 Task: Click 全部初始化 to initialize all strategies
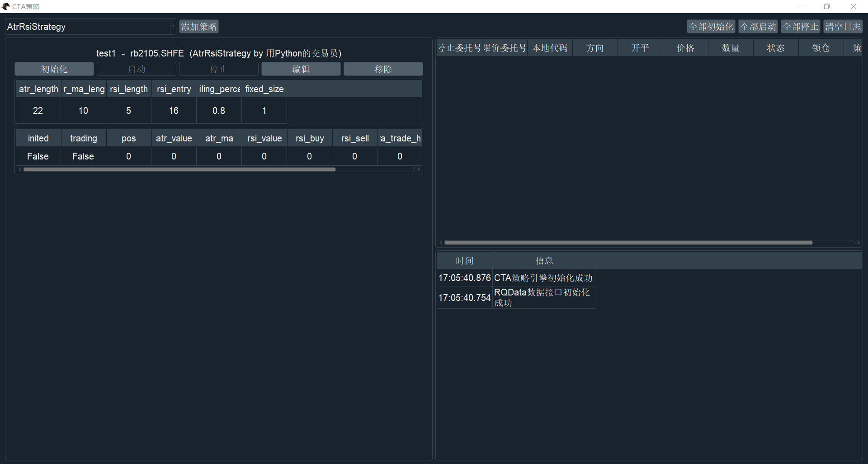(x=711, y=26)
